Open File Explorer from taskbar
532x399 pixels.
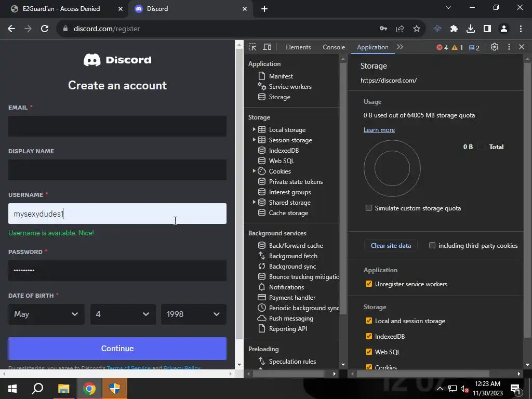click(x=63, y=389)
